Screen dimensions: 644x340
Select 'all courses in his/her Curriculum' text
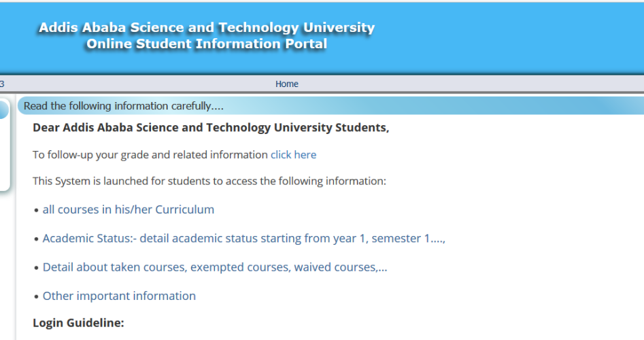(x=128, y=209)
